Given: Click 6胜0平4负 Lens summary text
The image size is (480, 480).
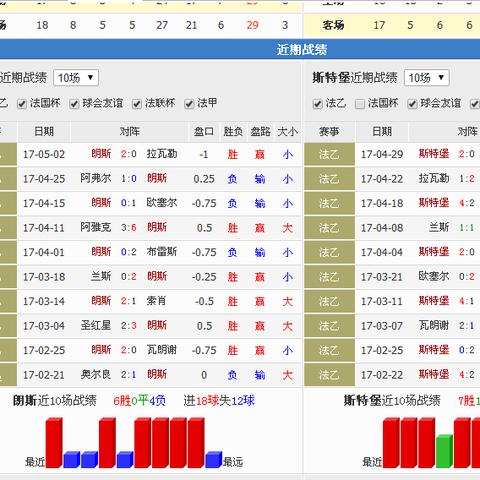Looking at the screenshot, I should [x=139, y=401].
